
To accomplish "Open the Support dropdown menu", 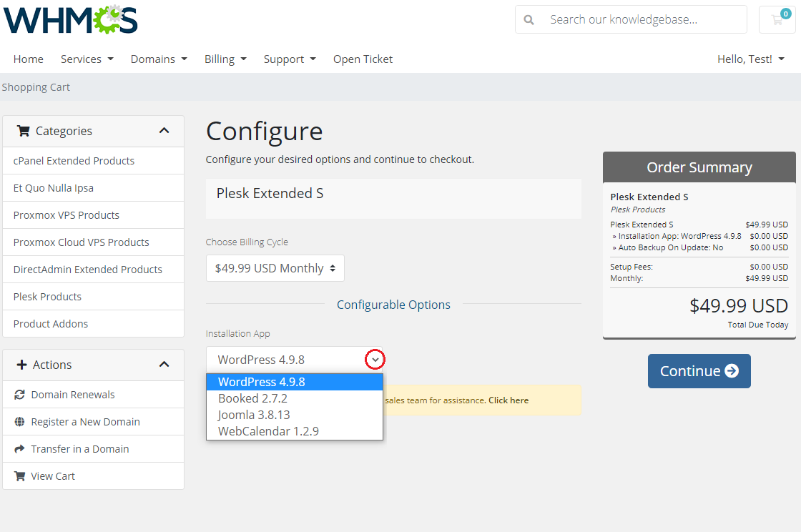I will click(x=290, y=59).
